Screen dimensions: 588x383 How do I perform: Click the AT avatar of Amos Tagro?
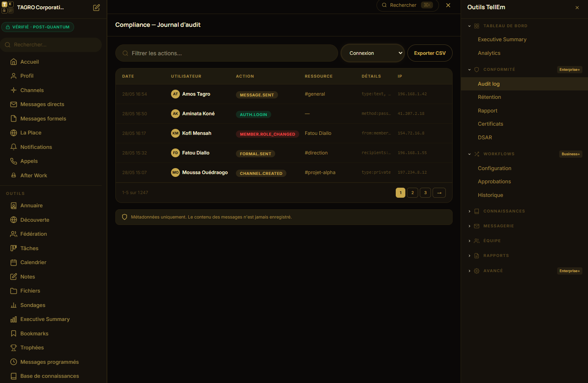pyautogui.click(x=175, y=94)
